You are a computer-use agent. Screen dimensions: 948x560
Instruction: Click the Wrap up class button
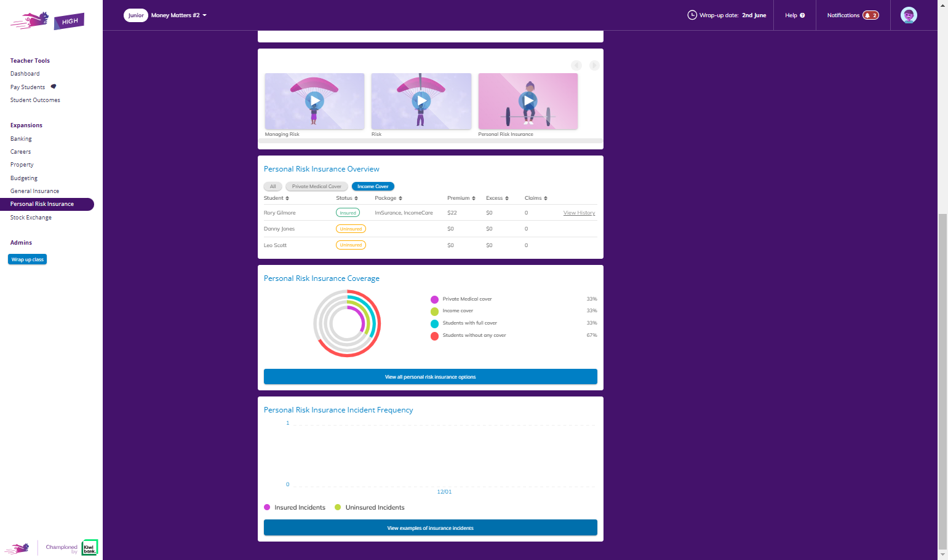click(28, 259)
